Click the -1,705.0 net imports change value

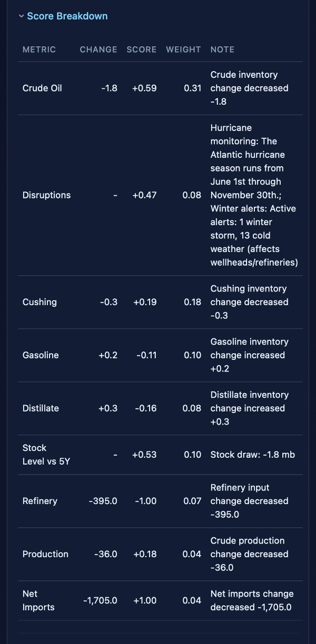point(100,600)
